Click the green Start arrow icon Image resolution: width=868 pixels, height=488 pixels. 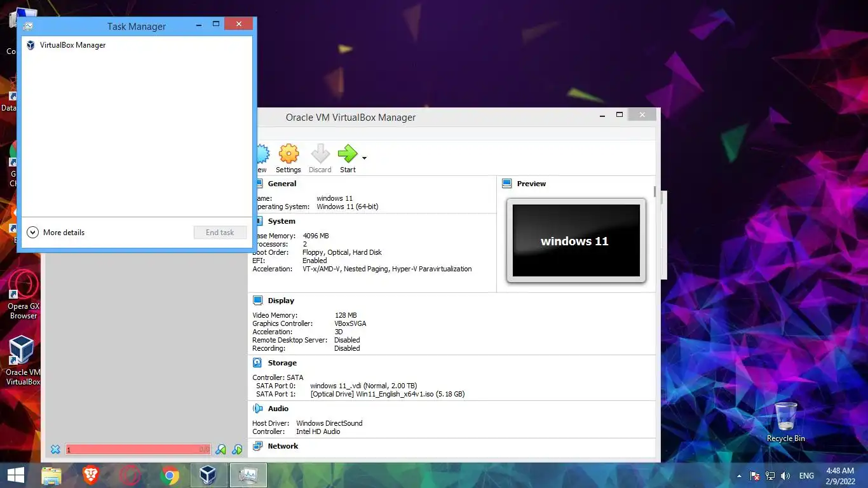pyautogui.click(x=347, y=154)
